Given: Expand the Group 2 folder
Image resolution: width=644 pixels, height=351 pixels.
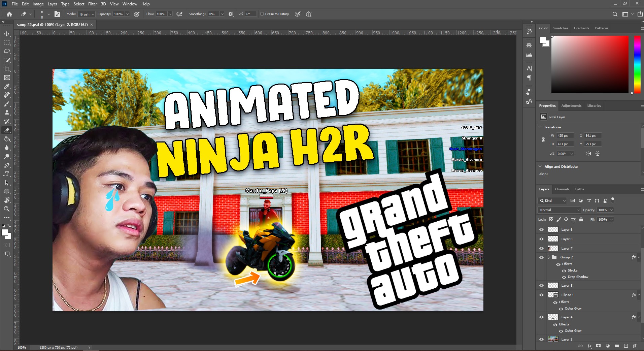Looking at the screenshot, I should pos(549,257).
